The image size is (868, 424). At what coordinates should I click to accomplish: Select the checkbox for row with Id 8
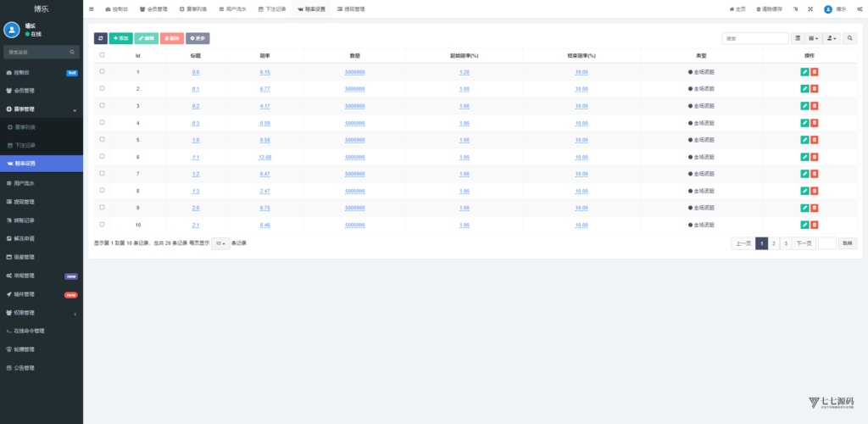pyautogui.click(x=103, y=191)
